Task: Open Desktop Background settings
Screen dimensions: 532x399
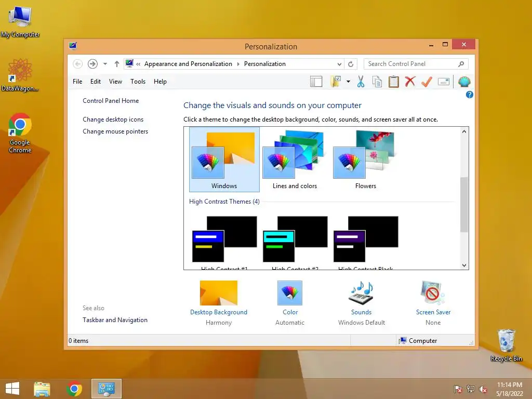Action: tap(219, 303)
